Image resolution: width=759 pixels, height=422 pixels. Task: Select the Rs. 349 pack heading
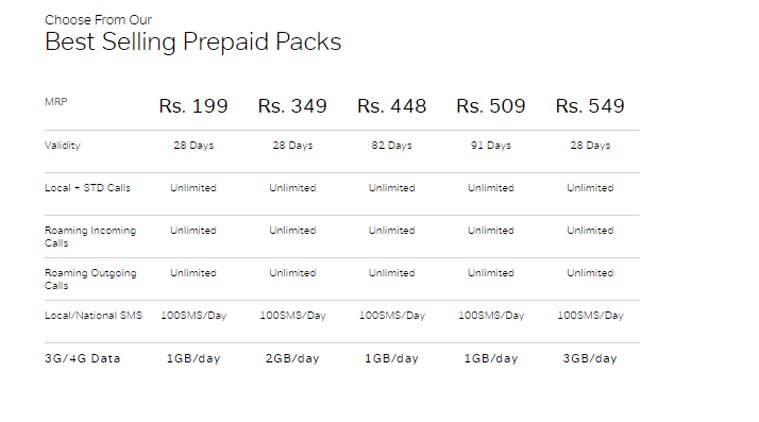(x=292, y=106)
